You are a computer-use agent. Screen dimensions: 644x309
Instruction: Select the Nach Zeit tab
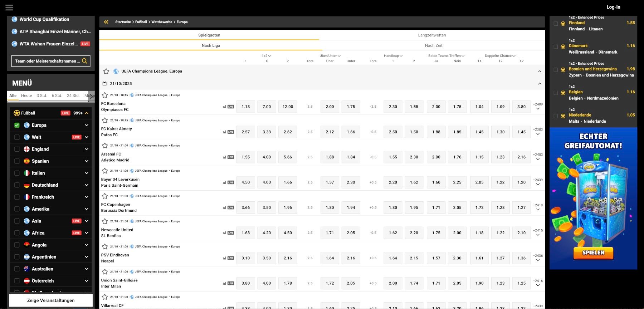[x=433, y=46]
